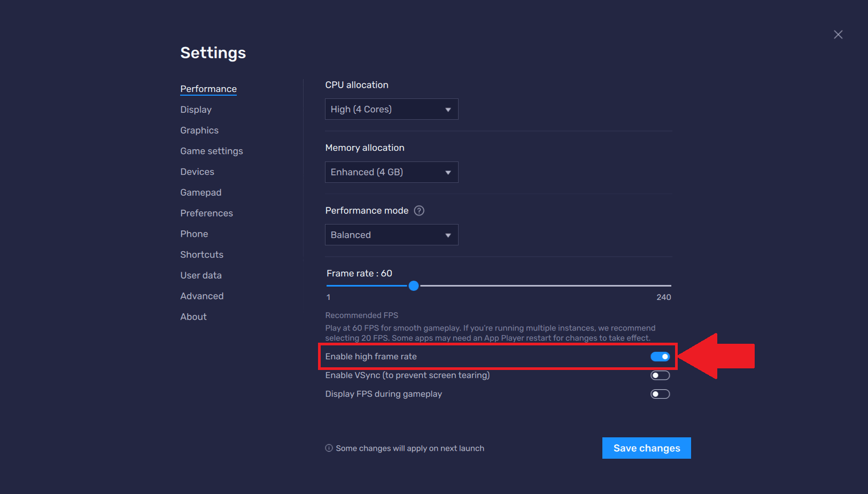Expand the Memory allocation dropdown

pyautogui.click(x=391, y=172)
